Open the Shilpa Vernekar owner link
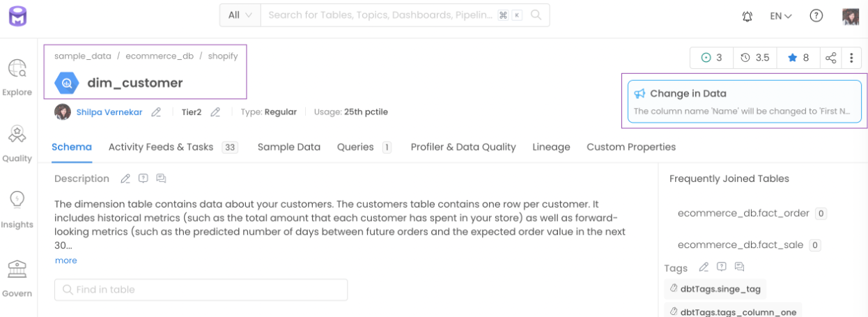 pos(109,112)
